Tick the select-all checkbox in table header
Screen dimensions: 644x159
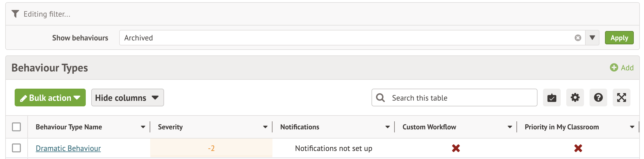(16, 127)
